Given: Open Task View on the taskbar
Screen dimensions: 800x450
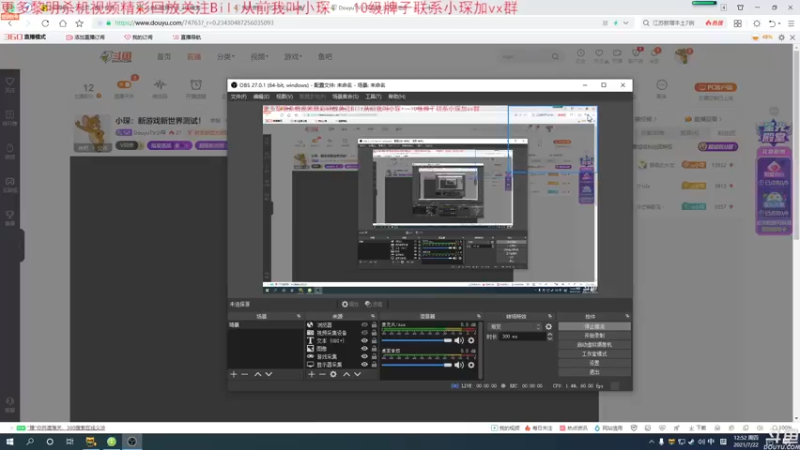Looking at the screenshot, I should click(69, 442).
